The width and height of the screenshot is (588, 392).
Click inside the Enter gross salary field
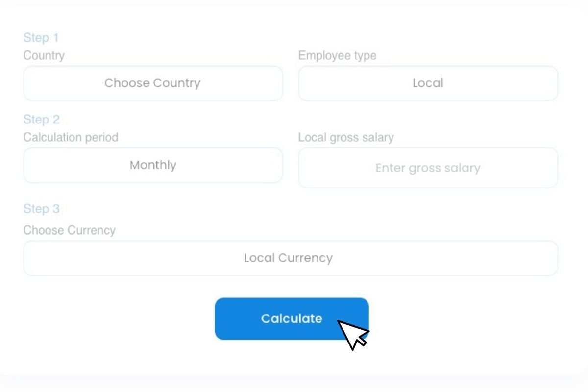click(x=428, y=168)
